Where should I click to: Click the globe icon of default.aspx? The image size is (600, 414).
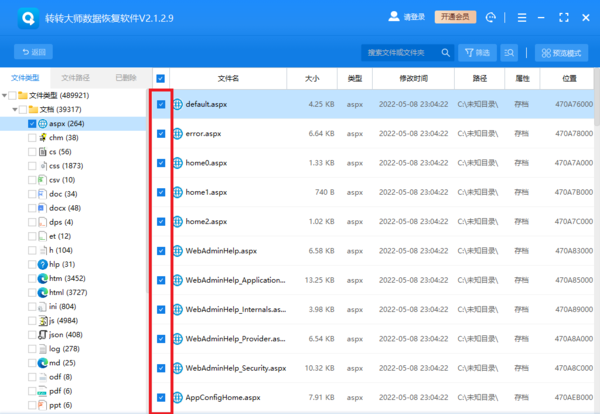pyautogui.click(x=178, y=104)
